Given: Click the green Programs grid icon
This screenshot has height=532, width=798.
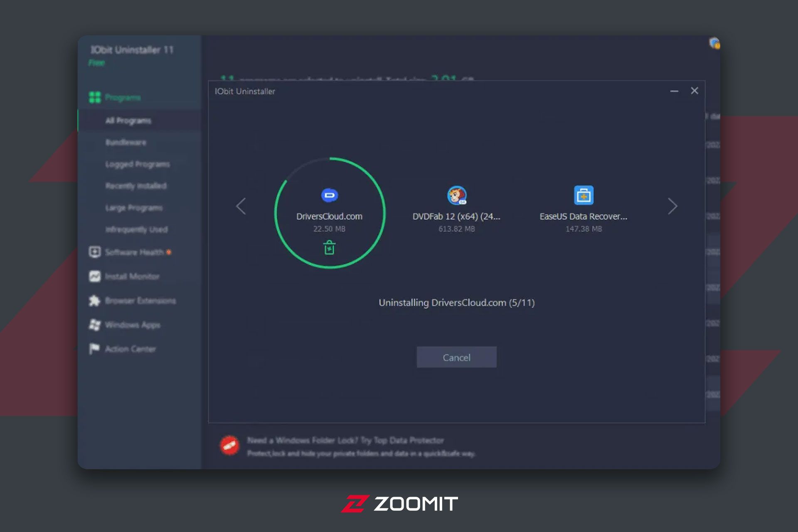Looking at the screenshot, I should (x=95, y=98).
